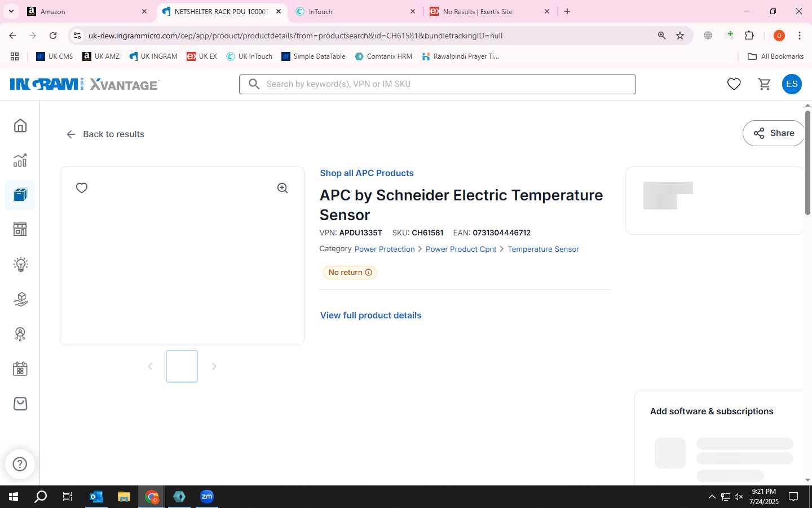The image size is (812, 508).
Task: Select the products box sidebar icon
Action: click(20, 195)
